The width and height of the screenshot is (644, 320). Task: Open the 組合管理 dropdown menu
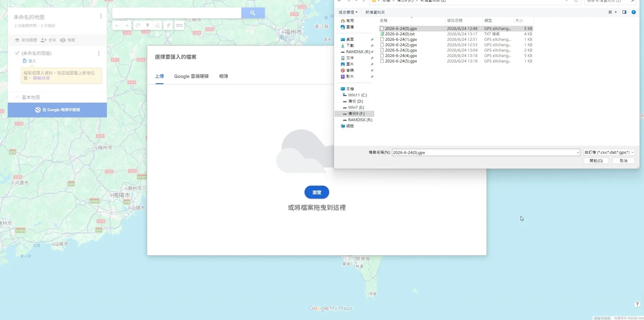348,12
